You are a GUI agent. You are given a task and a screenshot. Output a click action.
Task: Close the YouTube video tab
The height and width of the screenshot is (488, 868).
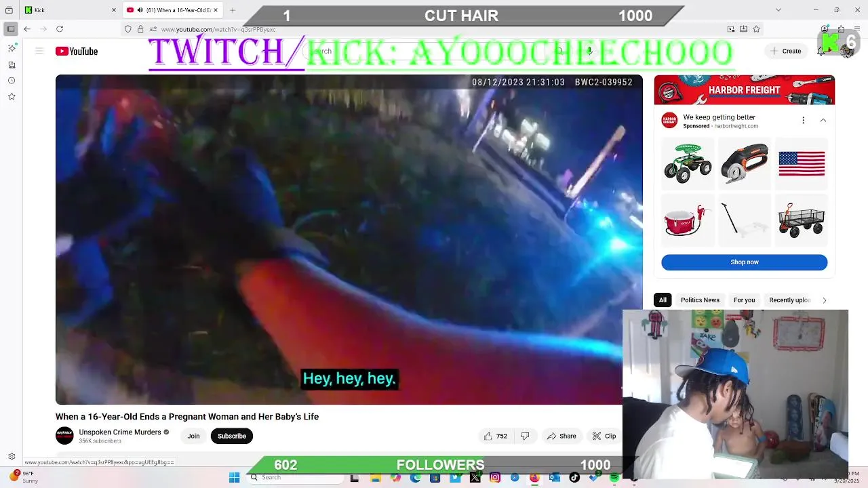click(216, 10)
